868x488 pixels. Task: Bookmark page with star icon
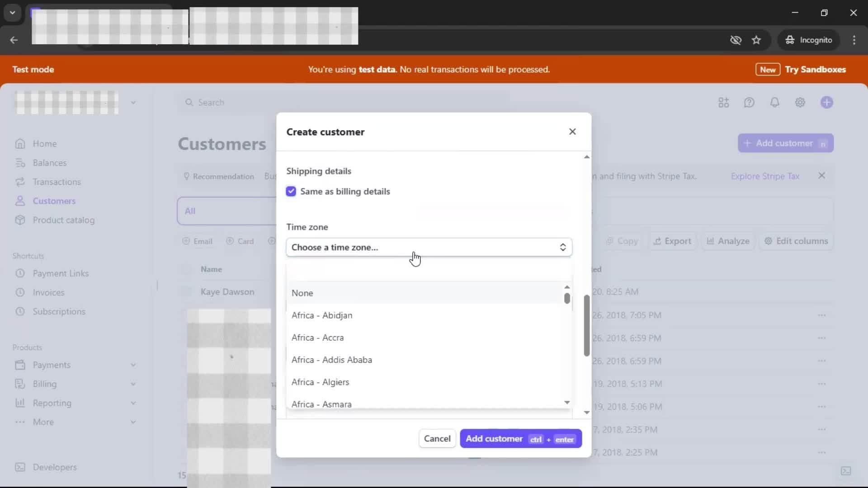[756, 40]
